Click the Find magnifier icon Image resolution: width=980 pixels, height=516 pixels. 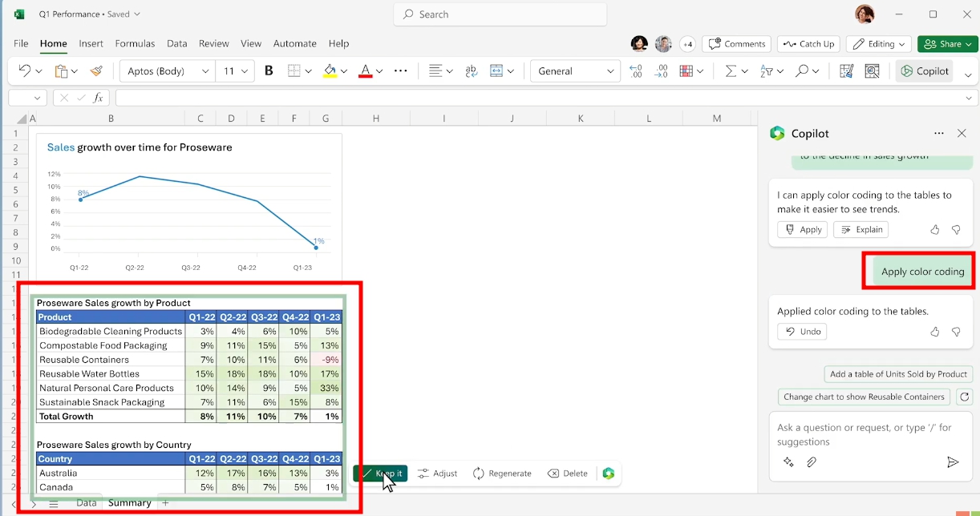(801, 71)
